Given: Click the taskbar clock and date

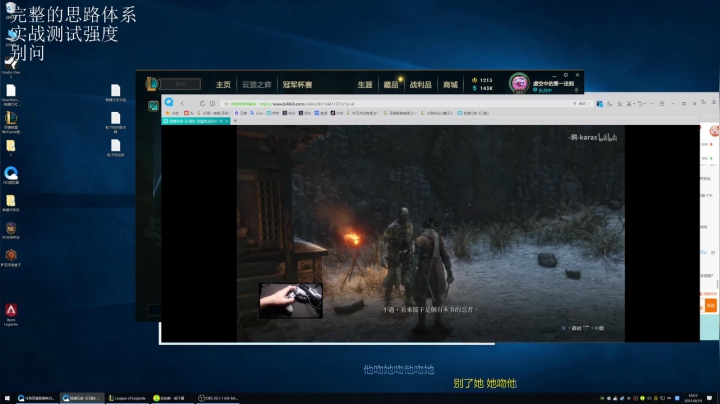Looking at the screenshot, I should pos(693,398).
